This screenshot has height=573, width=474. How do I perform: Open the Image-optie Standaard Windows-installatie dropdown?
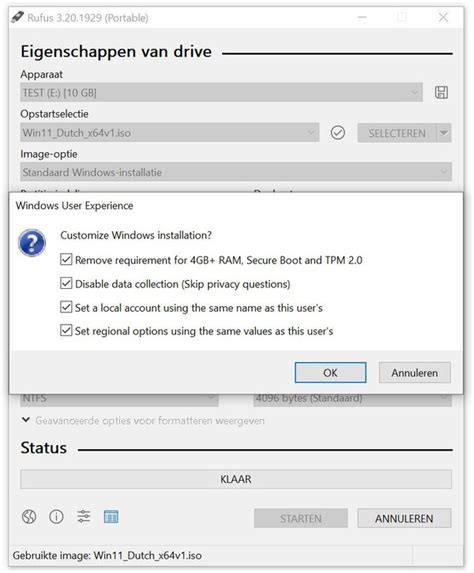pyautogui.click(x=236, y=172)
